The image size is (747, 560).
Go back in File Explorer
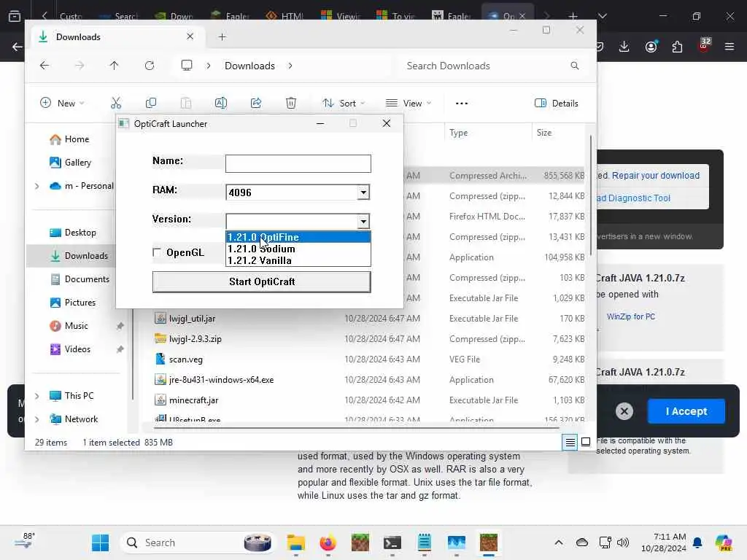[44, 66]
